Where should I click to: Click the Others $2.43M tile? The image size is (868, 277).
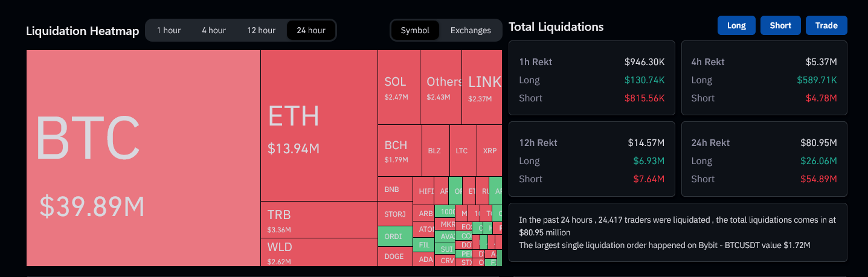tap(441, 87)
